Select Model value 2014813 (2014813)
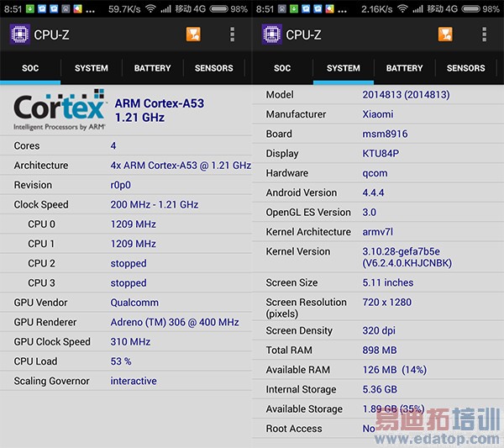Viewport: 504px width, 448px height. pos(406,94)
